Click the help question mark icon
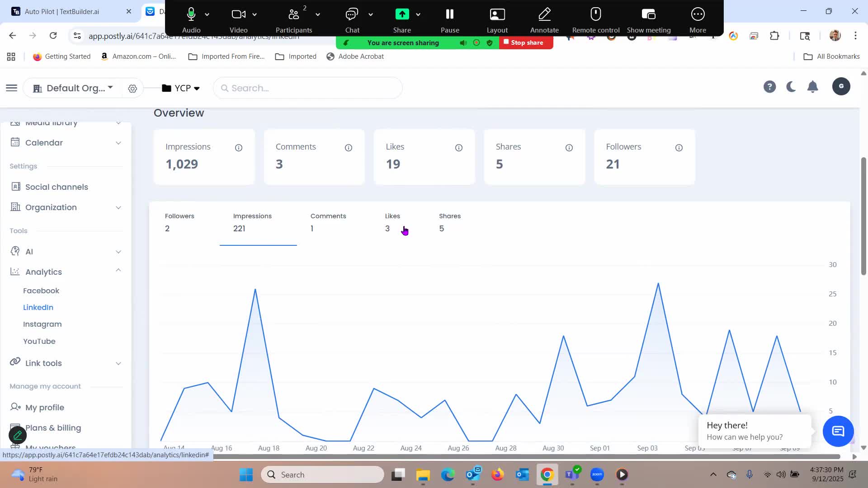Viewport: 868px width, 488px height. coord(769,87)
